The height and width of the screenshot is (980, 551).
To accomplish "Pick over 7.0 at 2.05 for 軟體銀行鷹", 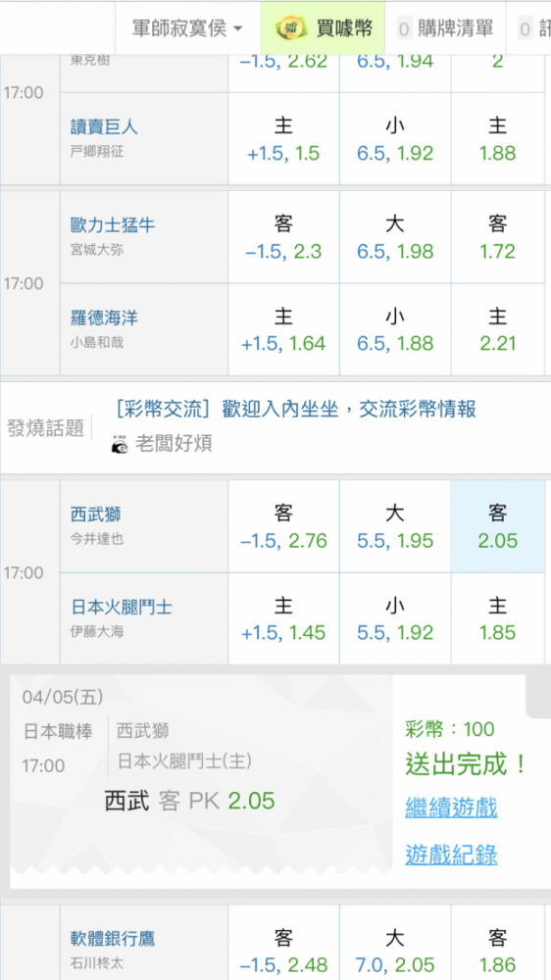I will click(395, 950).
